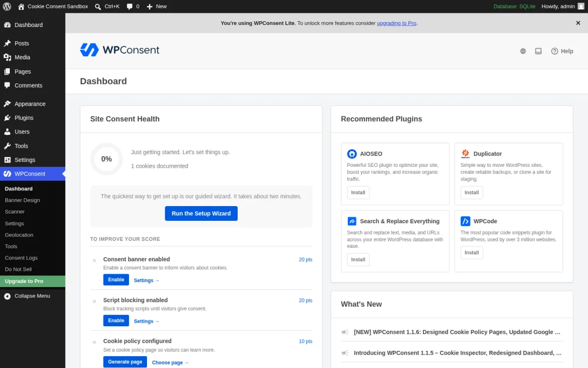
Task: Open Do Not Sell submenu item
Action: [18, 269]
